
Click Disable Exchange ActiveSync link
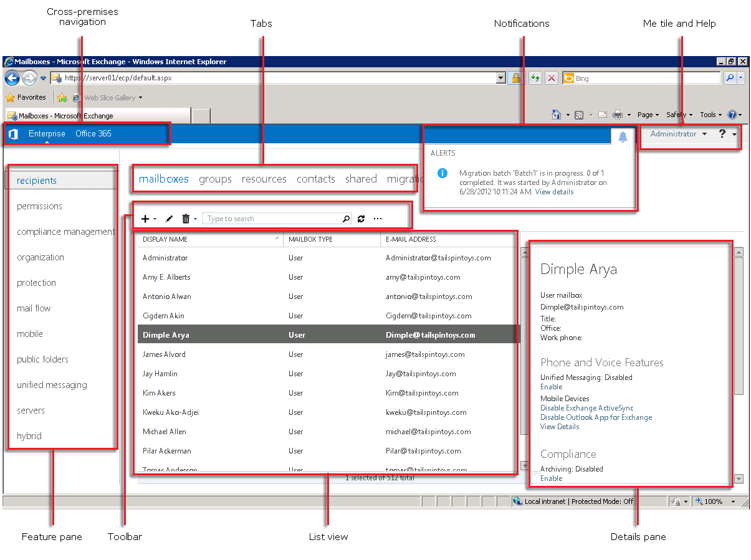(586, 408)
